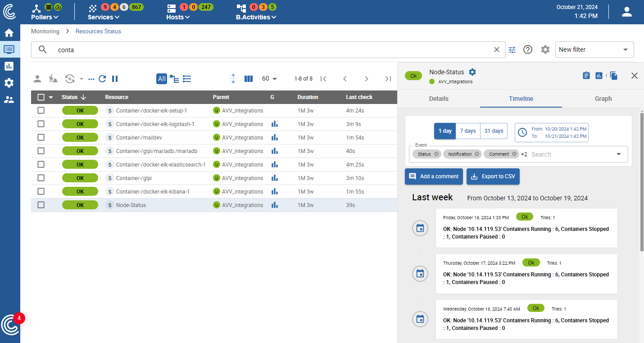644x343 pixels.
Task: Open the Details tab
Action: (438, 99)
